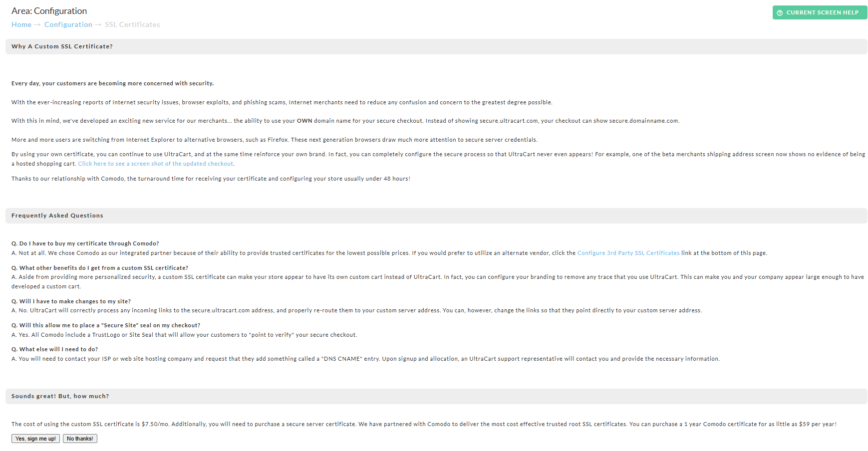This screenshot has width=868, height=451.
Task: Click the $7.50/mo cost paragraph
Action: [424, 424]
